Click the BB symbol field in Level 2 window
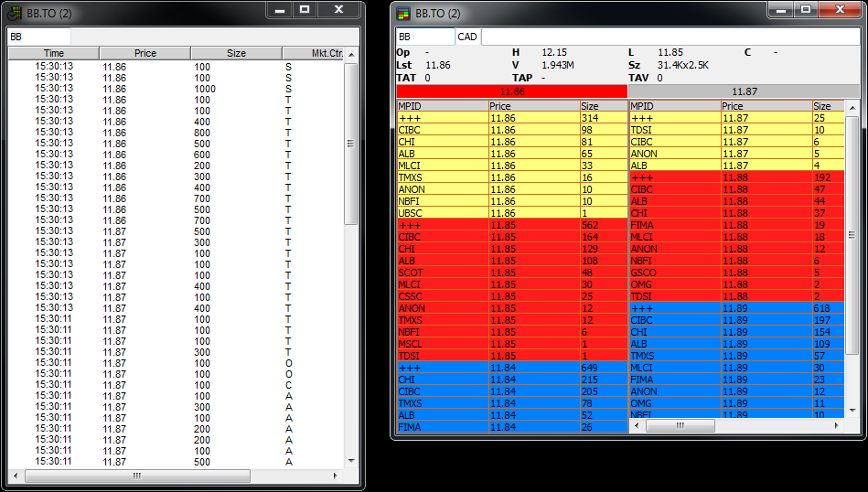The image size is (868, 492). coord(424,37)
